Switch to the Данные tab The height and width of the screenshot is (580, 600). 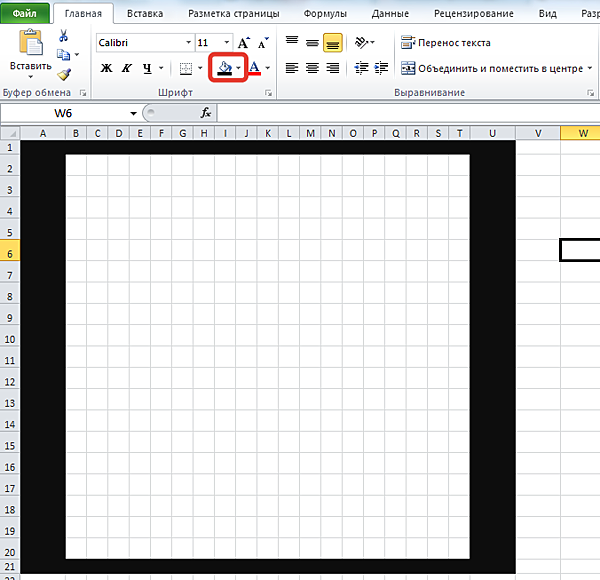[x=390, y=14]
